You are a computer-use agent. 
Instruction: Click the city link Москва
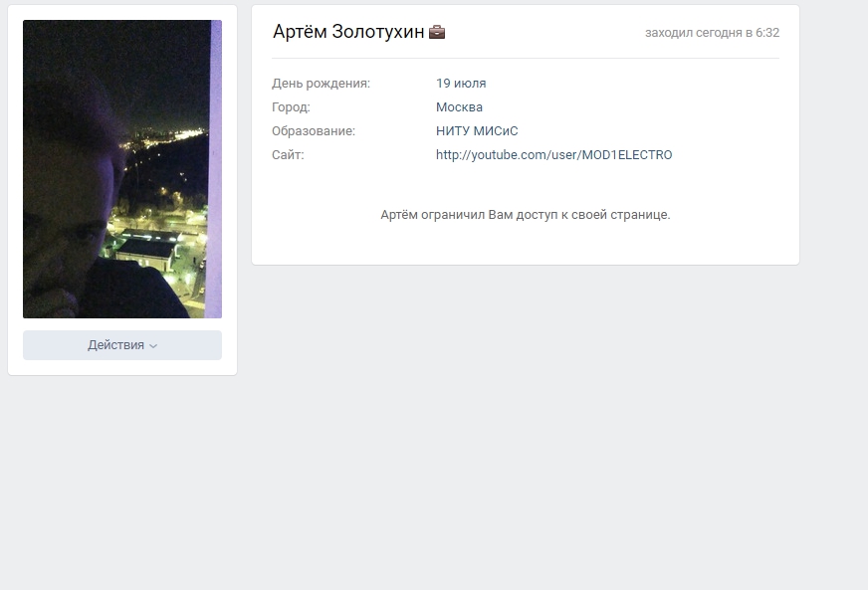(x=459, y=107)
